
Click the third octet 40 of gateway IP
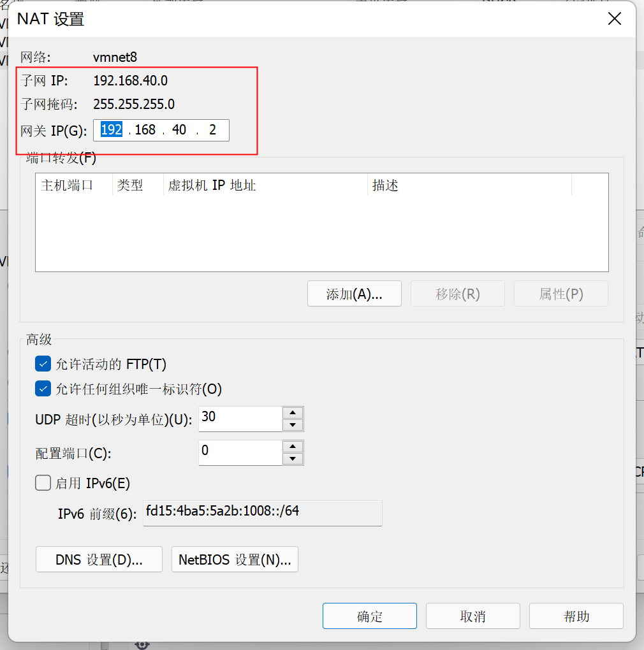coord(179,130)
